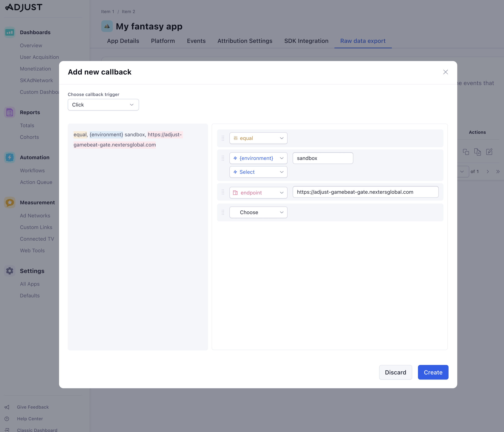Switch to the Attribution Settings tab

point(245,41)
